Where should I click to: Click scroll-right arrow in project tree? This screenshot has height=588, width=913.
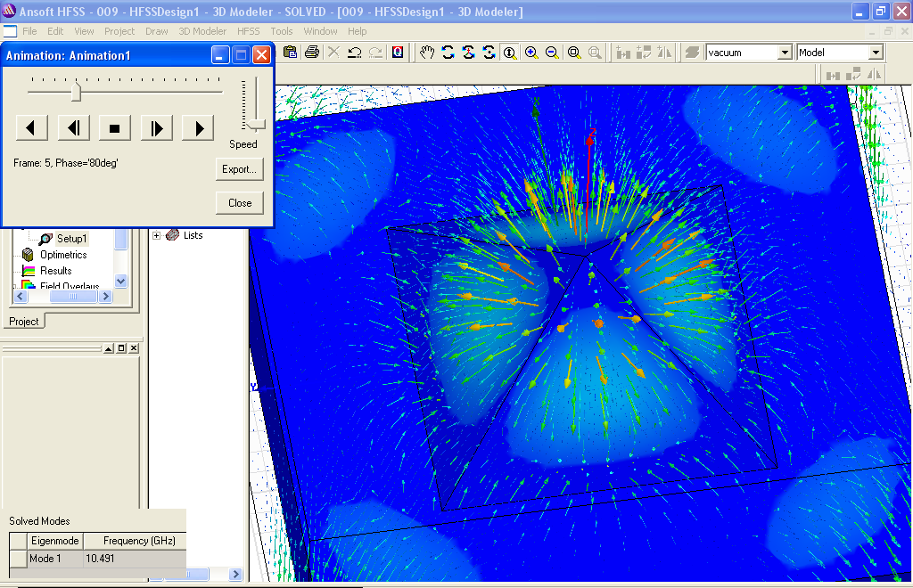click(x=105, y=296)
